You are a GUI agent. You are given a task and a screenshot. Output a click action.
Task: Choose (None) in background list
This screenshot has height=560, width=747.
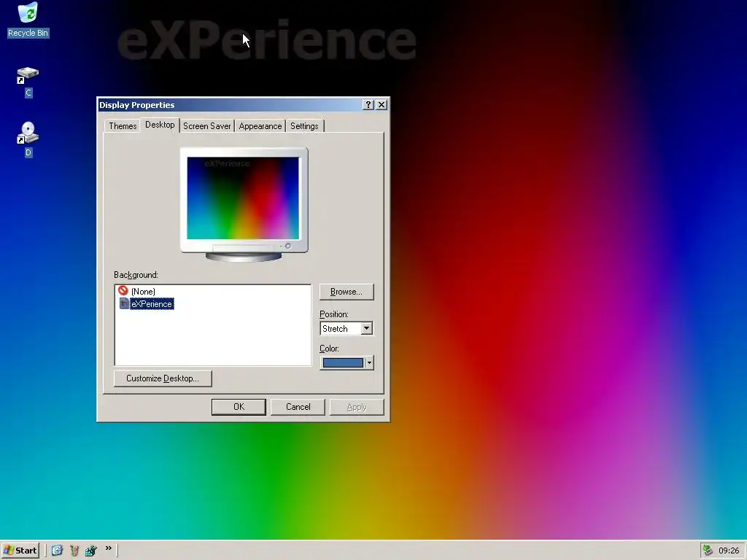[x=143, y=292]
